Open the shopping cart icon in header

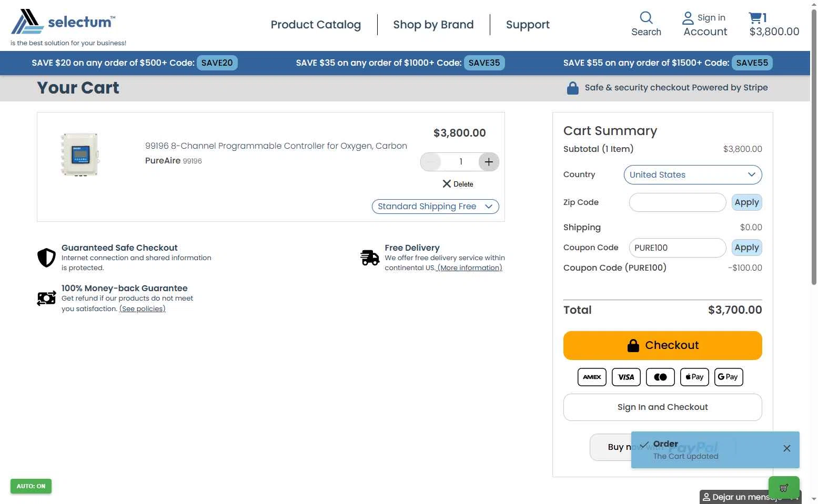[x=755, y=18]
